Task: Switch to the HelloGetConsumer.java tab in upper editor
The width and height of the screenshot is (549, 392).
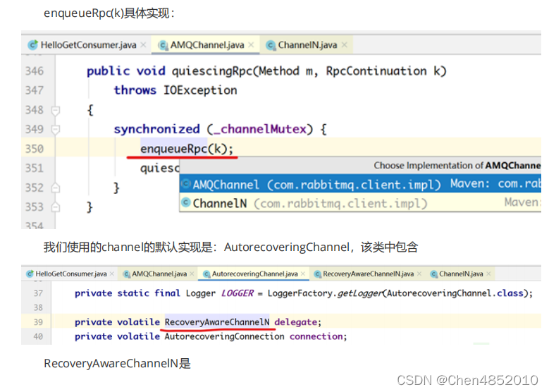Action: (88, 45)
